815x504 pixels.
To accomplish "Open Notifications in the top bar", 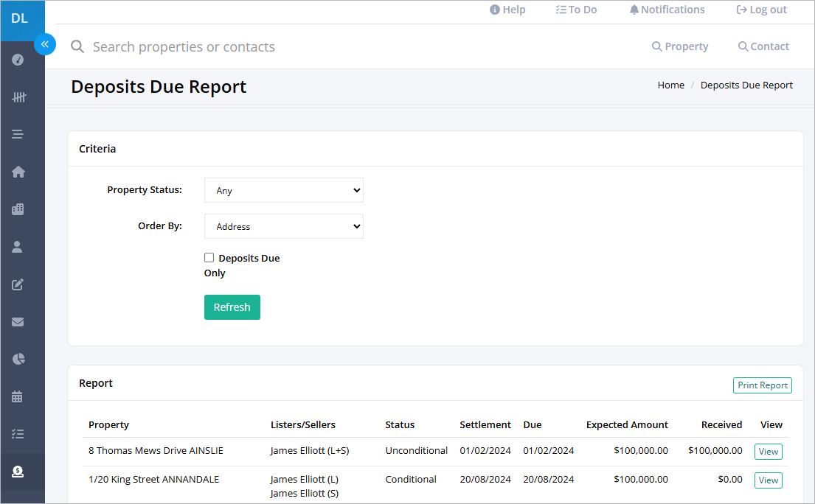I will (667, 10).
